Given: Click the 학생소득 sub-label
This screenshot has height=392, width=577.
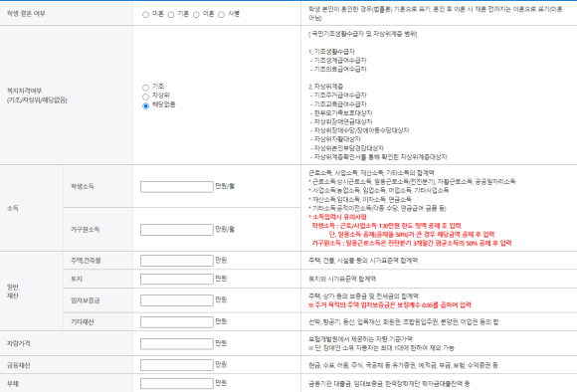Looking at the screenshot, I should pyautogui.click(x=82, y=187).
